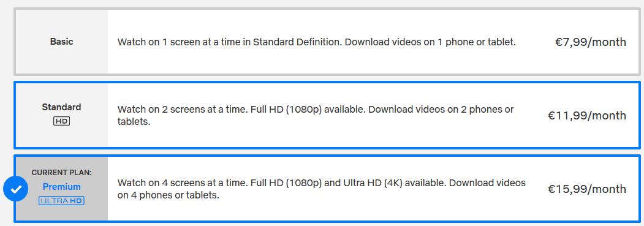644x226 pixels.
Task: Click the €15,99/month price
Action: click(587, 189)
